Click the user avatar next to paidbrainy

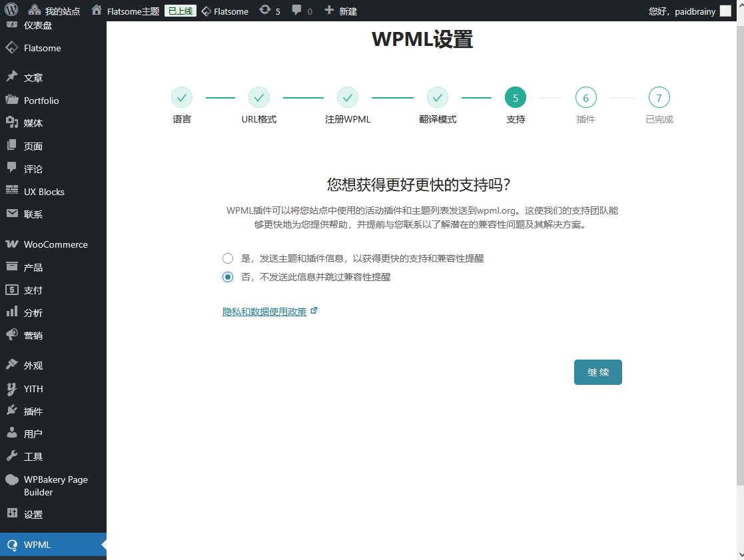pos(725,11)
